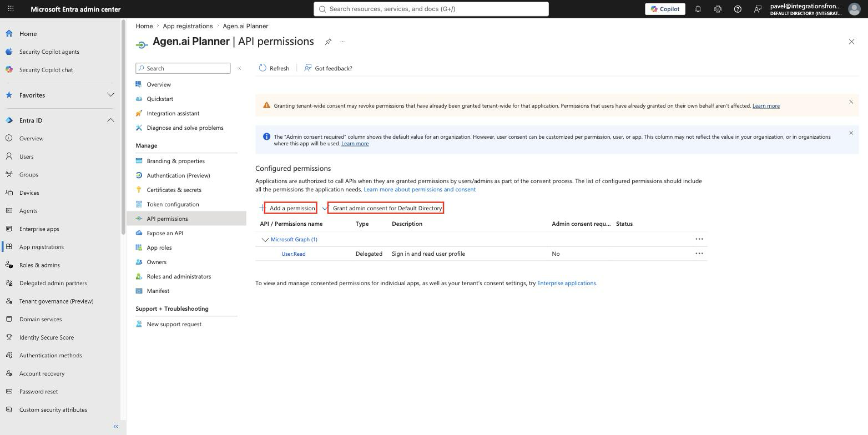Open Quickstart

(x=160, y=99)
